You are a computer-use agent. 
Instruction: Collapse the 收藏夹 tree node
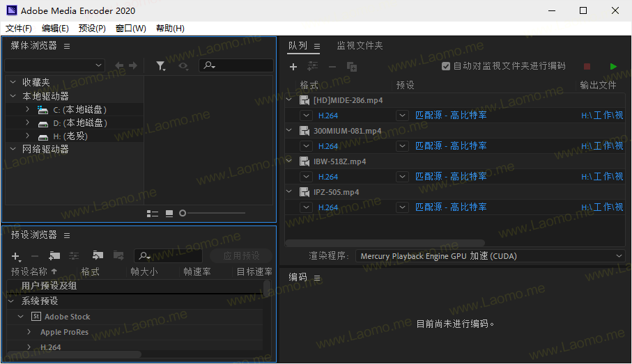coord(13,82)
